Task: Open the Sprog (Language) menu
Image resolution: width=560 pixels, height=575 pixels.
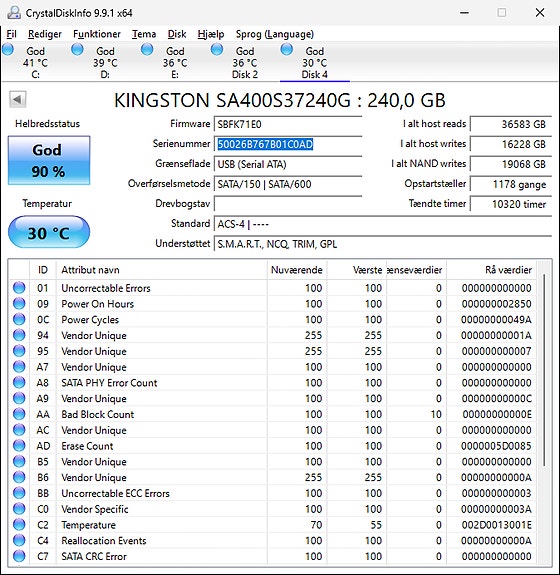Action: [275, 34]
